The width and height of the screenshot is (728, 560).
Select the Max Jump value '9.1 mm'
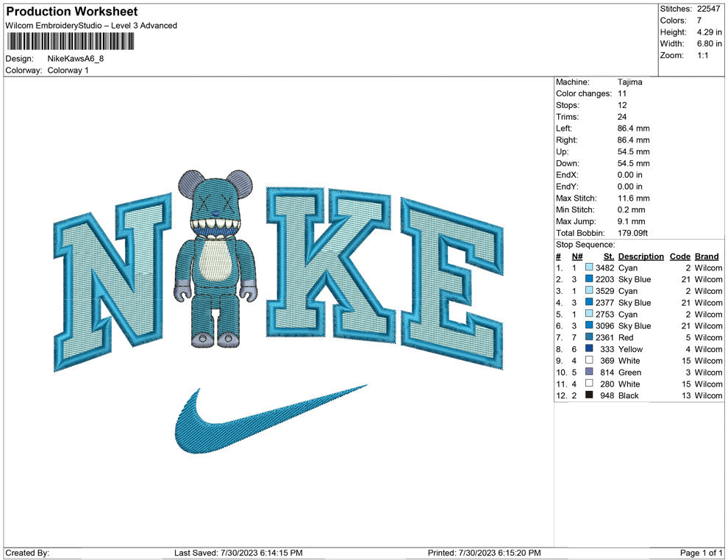[632, 221]
